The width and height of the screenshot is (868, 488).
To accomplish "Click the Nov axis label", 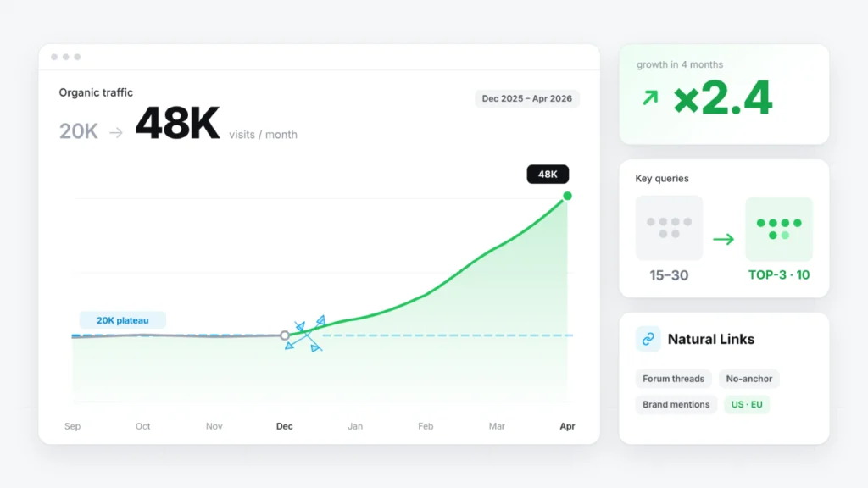I will 214,426.
